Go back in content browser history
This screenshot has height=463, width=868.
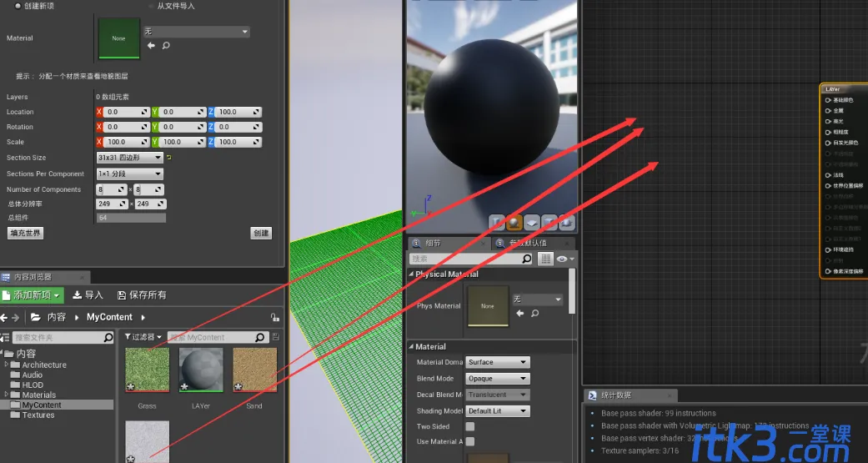pos(4,317)
